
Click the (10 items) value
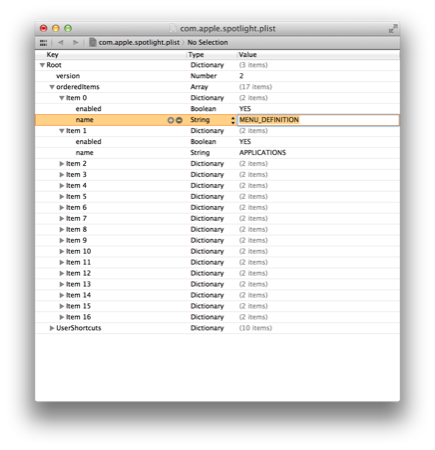point(255,328)
